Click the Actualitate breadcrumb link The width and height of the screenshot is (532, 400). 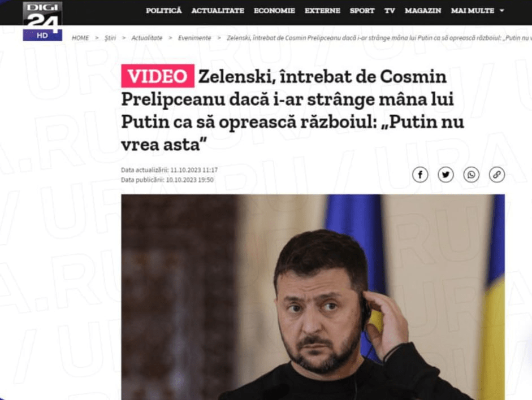click(x=147, y=38)
